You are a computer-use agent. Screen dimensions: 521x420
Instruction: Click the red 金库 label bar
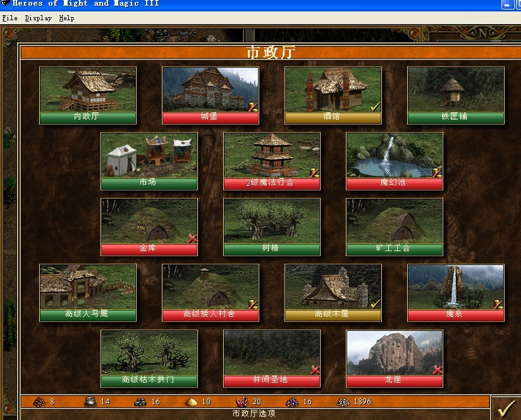pos(149,250)
